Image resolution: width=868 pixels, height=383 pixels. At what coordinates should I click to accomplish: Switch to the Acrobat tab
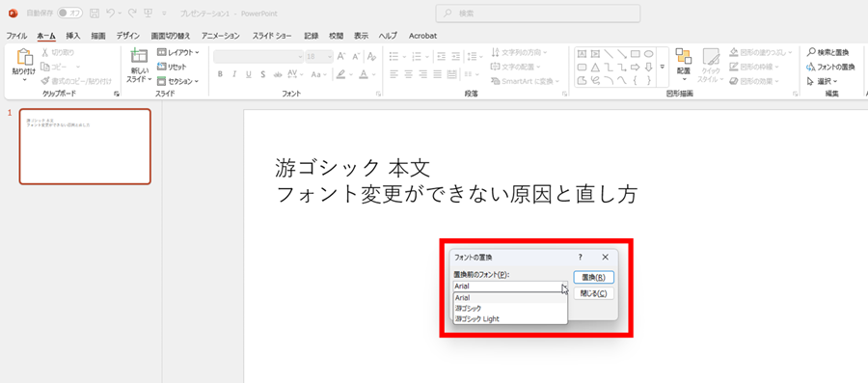[x=423, y=36]
